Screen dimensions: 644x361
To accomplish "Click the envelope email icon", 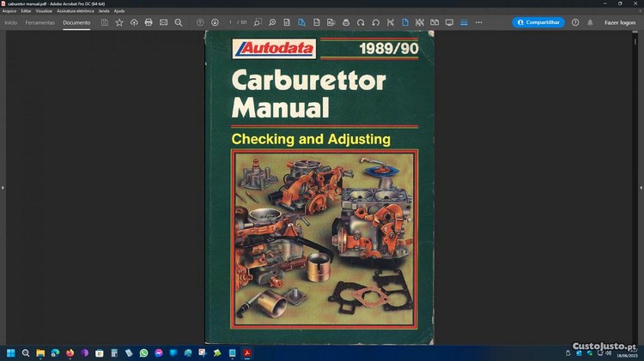I will coord(163,22).
